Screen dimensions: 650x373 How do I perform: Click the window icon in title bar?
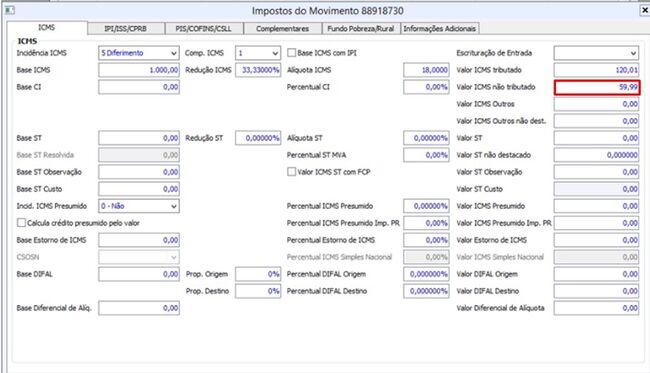(10, 10)
